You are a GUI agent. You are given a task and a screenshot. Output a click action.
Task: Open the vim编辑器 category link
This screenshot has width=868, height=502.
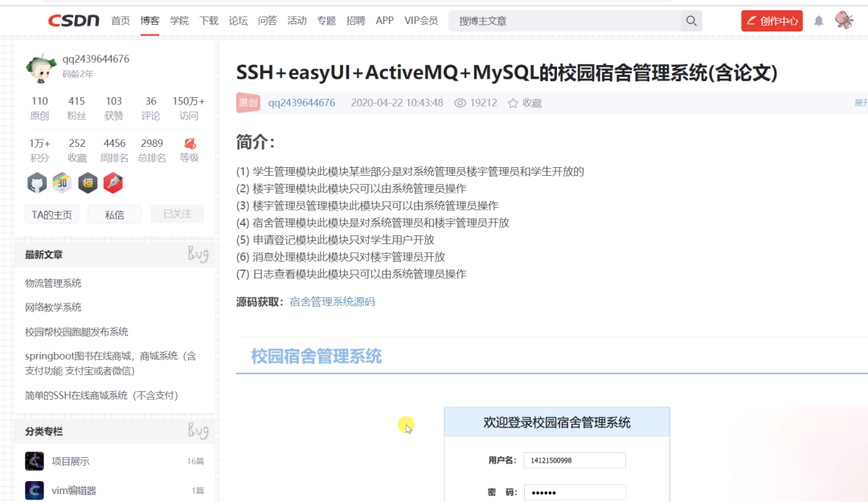pyautogui.click(x=74, y=491)
